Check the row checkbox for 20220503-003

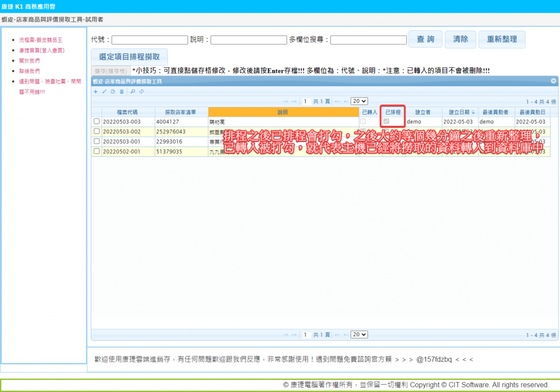tap(97, 121)
